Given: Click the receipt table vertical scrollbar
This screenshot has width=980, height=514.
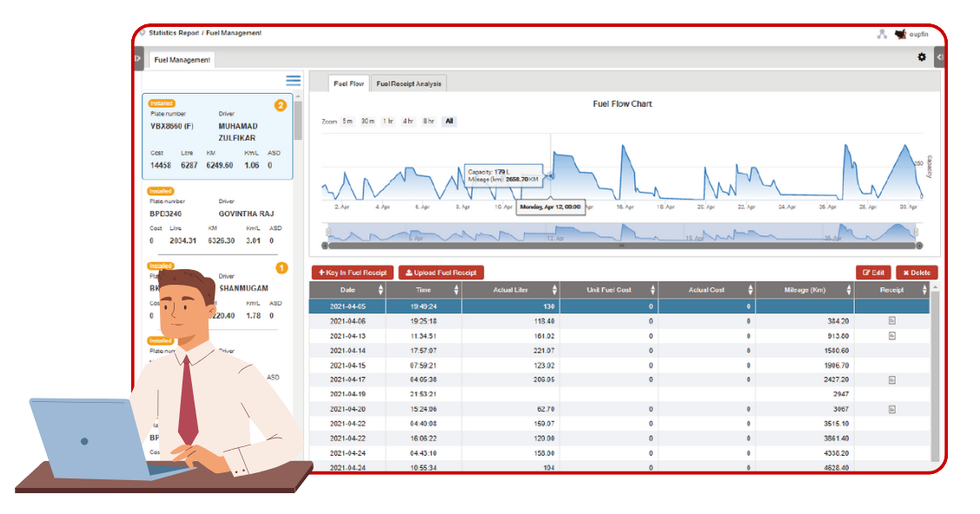Looking at the screenshot, I should (935, 375).
